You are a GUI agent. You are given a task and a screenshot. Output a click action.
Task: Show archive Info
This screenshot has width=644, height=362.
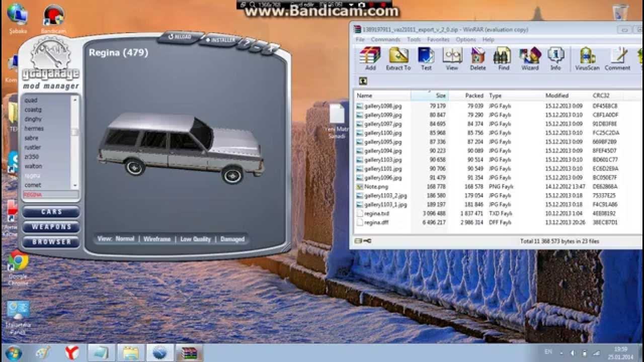(555, 59)
